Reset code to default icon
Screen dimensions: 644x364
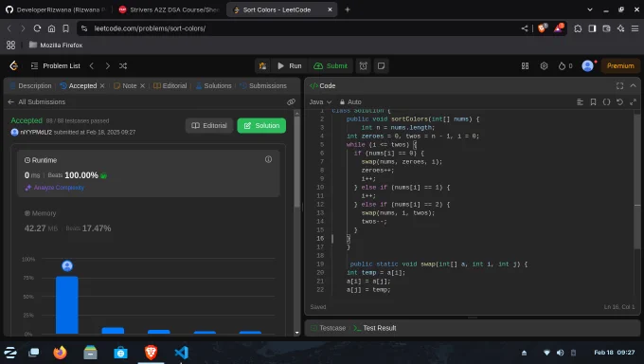pyautogui.click(x=619, y=101)
